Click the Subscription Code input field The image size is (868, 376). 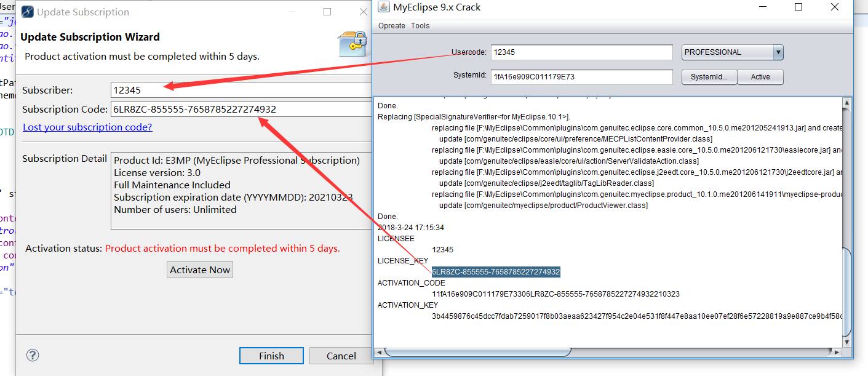point(241,109)
